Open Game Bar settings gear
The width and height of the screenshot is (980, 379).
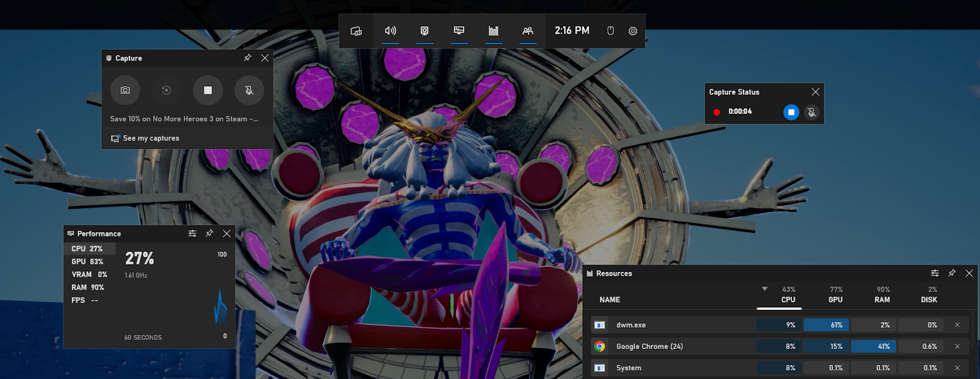point(633,31)
